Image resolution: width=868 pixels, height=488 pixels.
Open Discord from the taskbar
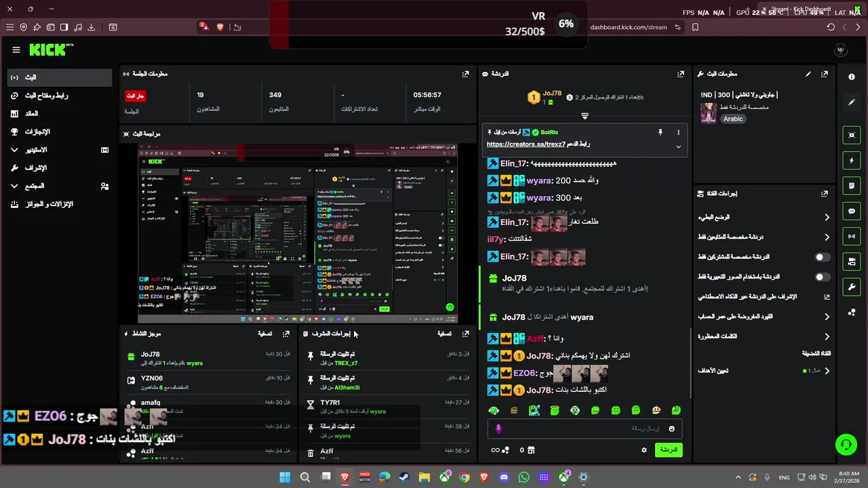coord(504,477)
